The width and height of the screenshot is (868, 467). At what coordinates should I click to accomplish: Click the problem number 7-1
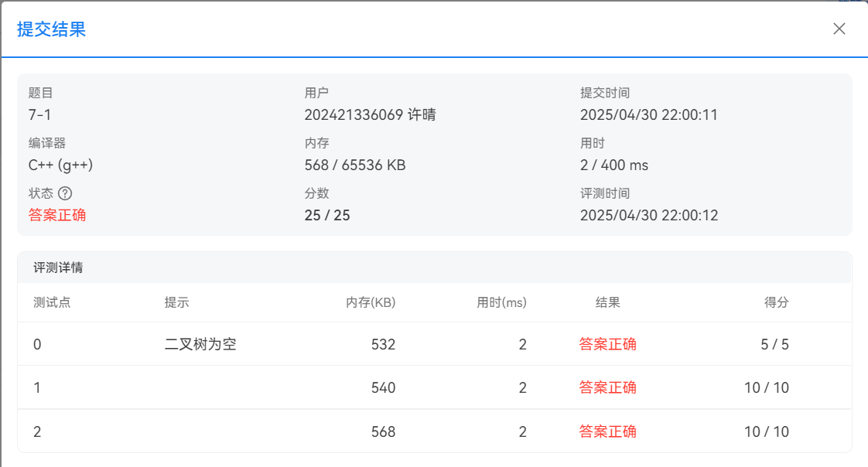tap(39, 115)
